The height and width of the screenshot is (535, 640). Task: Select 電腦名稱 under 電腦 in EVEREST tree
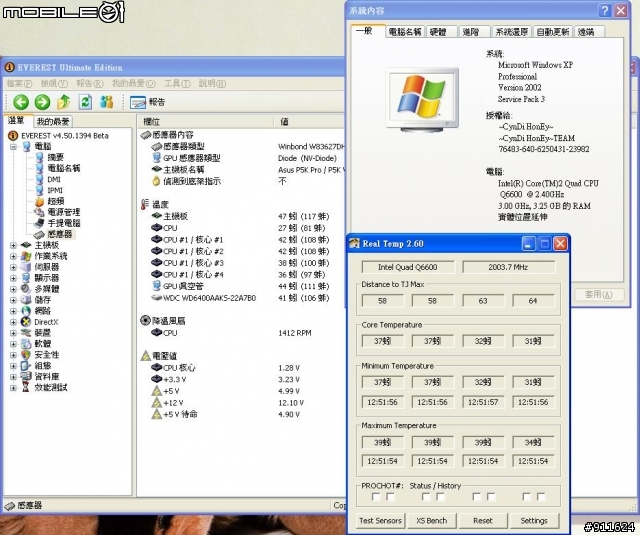click(x=64, y=168)
